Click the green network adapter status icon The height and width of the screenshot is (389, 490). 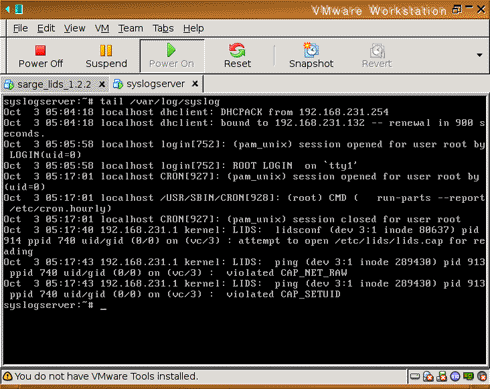[468, 376]
